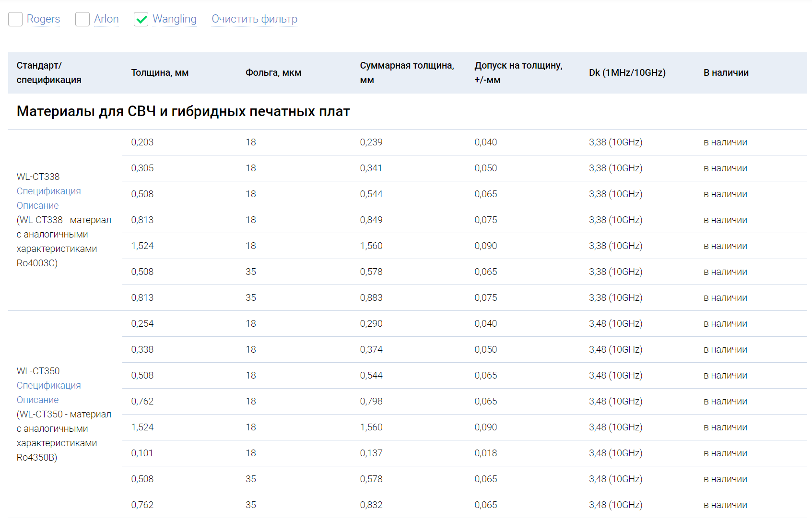Click tolerance value '0,018'
The image size is (812, 522).
[486, 453]
